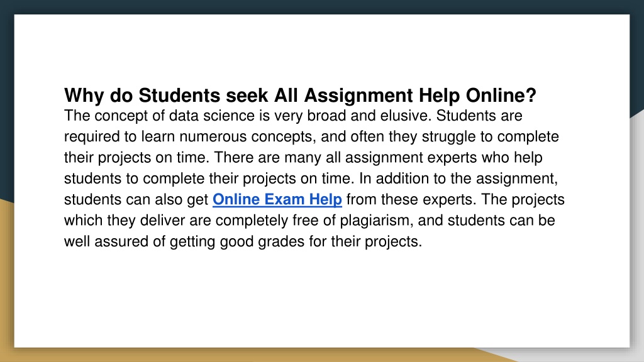Click the slide heading about All Assignment Help
The height and width of the screenshot is (362, 644).
point(300,96)
